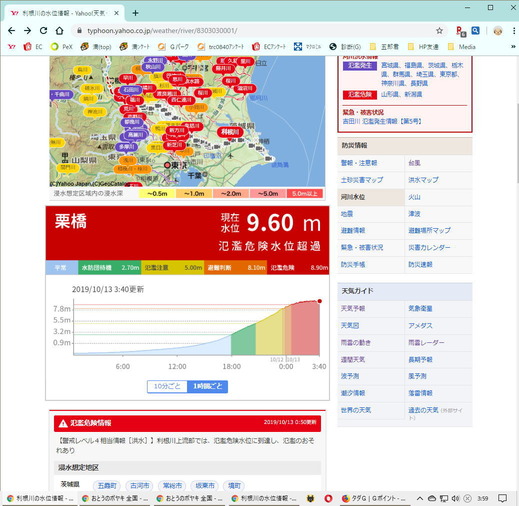Image resolution: width=519 pixels, height=506 pixels.
Task: Click the red Opera icon in taskbar
Action: [328, 498]
